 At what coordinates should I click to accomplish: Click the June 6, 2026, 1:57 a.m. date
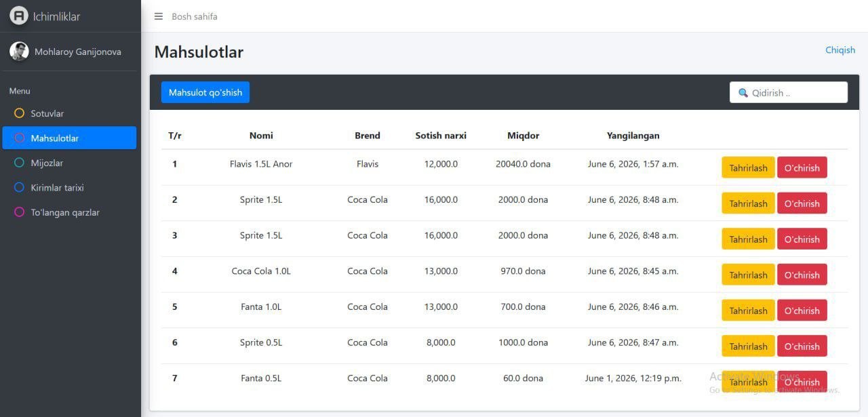633,164
